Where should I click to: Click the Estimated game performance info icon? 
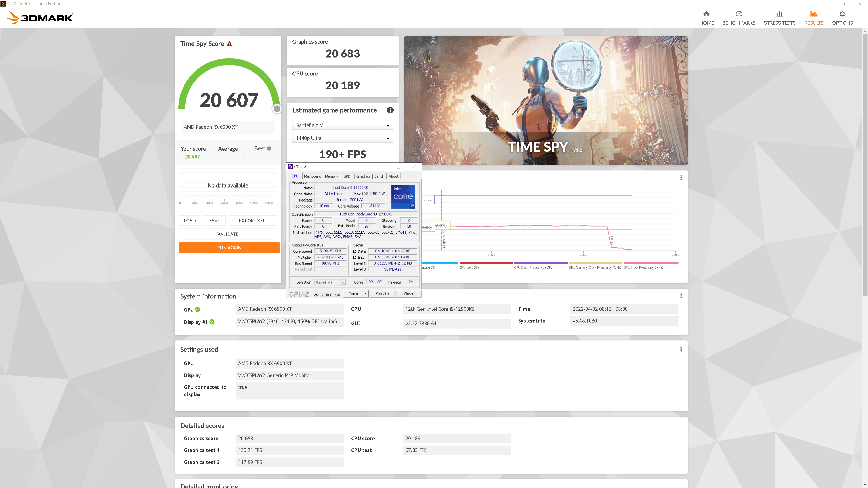pos(390,110)
